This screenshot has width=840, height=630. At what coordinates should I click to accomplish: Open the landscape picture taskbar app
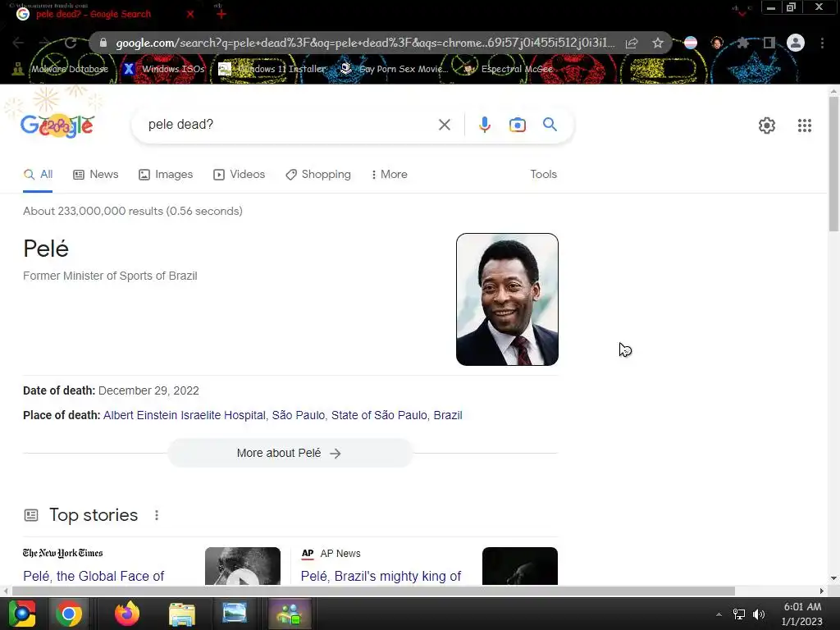pos(235,613)
